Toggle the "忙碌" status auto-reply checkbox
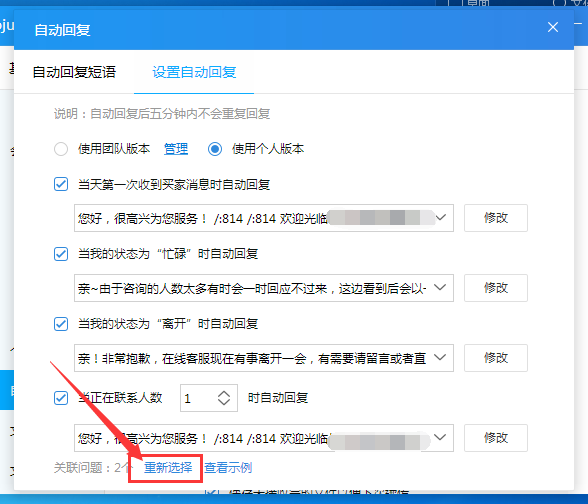The height and width of the screenshot is (504, 588). click(61, 254)
